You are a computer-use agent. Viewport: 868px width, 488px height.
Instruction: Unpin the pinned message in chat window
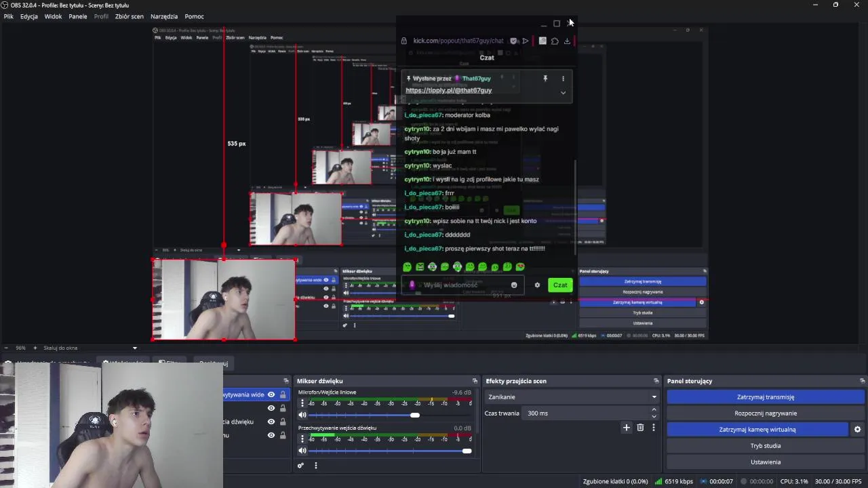tap(545, 79)
